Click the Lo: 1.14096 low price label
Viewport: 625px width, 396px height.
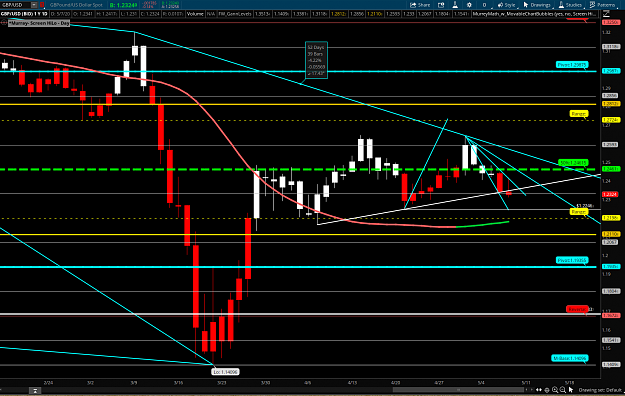coord(226,372)
